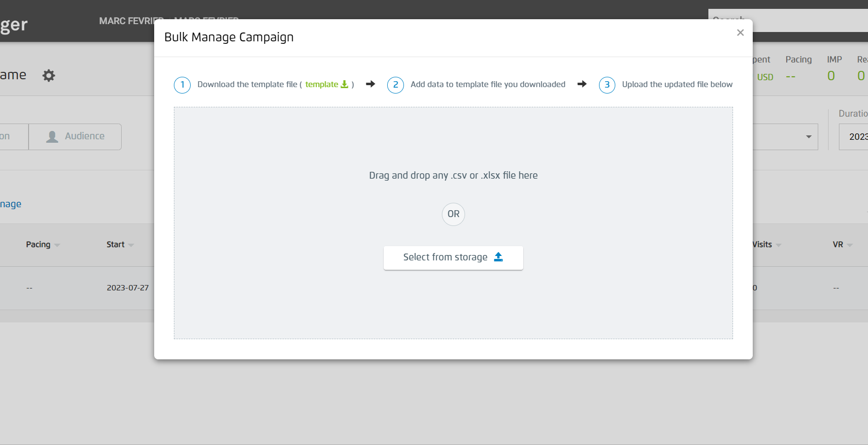The width and height of the screenshot is (868, 445).
Task: Click the green template download icon
Action: coord(344,84)
